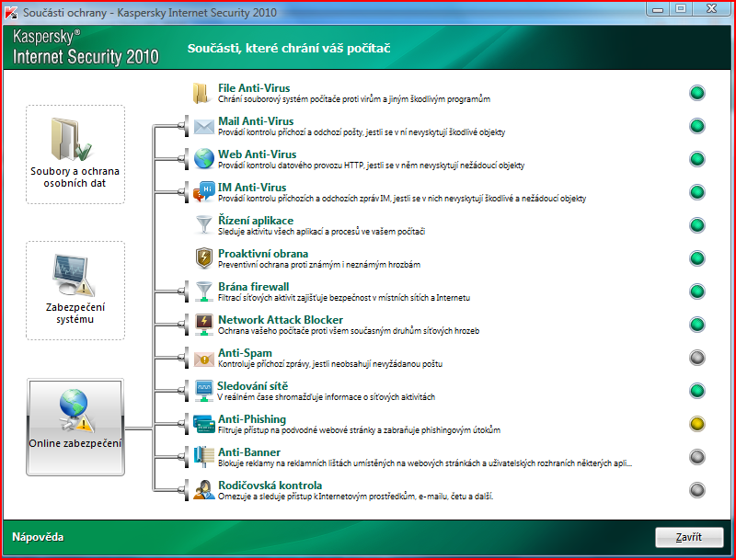Viewport: 736px width, 560px height.
Task: Click the heading 'Součásti, které chrání váš počítač'
Action: tap(289, 49)
